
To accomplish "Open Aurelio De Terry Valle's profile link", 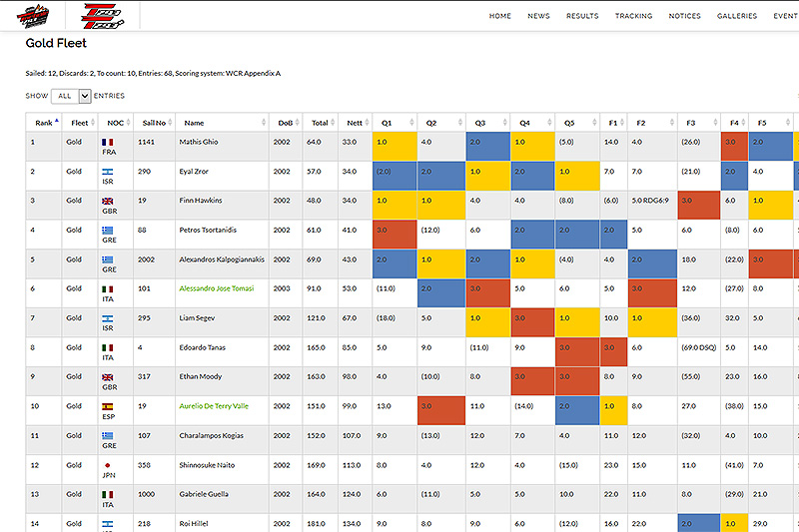I will (x=214, y=406).
